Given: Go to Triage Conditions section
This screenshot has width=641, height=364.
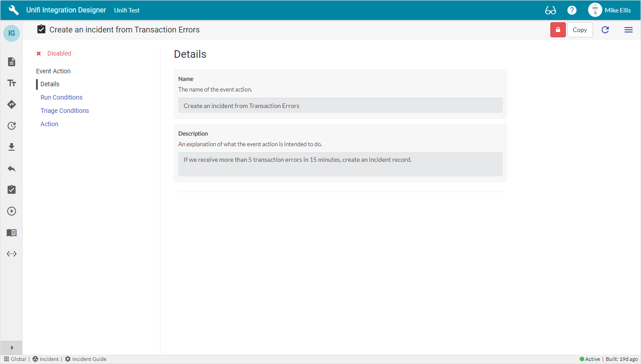Looking at the screenshot, I should (x=64, y=111).
